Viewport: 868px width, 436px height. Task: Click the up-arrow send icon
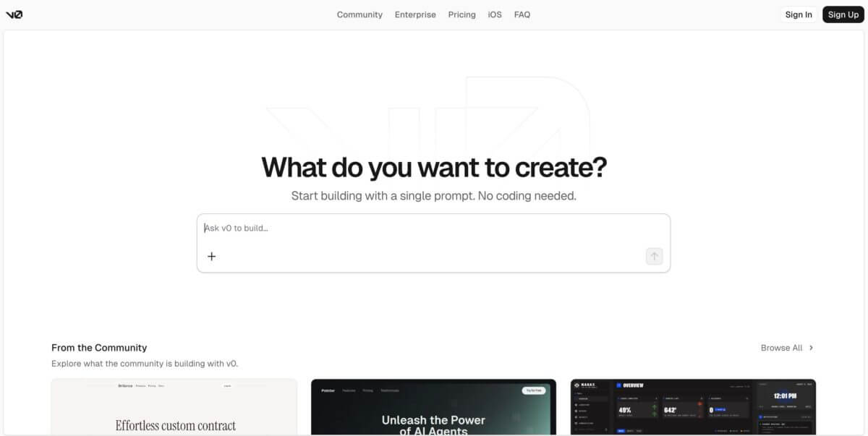(654, 256)
